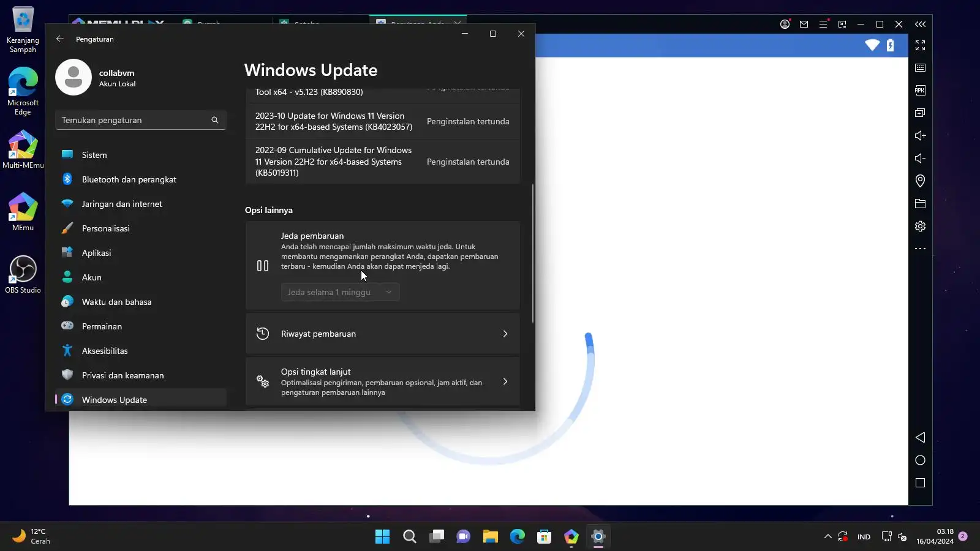Open MEmu full screen mode icon
The height and width of the screenshot is (551, 980).
point(920,45)
